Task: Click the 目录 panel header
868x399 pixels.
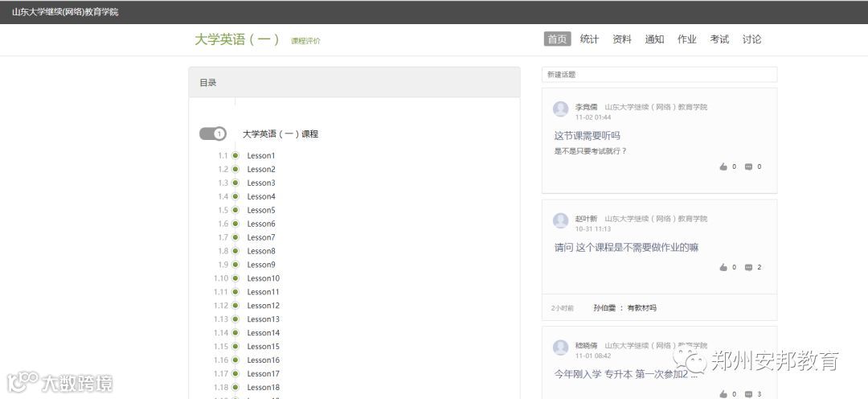Action: 354,83
